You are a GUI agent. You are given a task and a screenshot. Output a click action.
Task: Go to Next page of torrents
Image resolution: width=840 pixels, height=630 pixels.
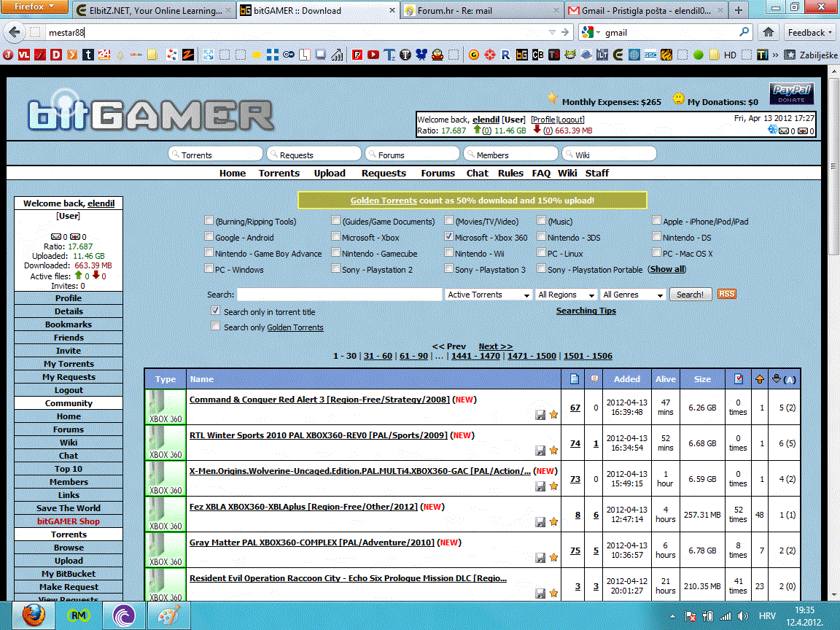(x=496, y=346)
